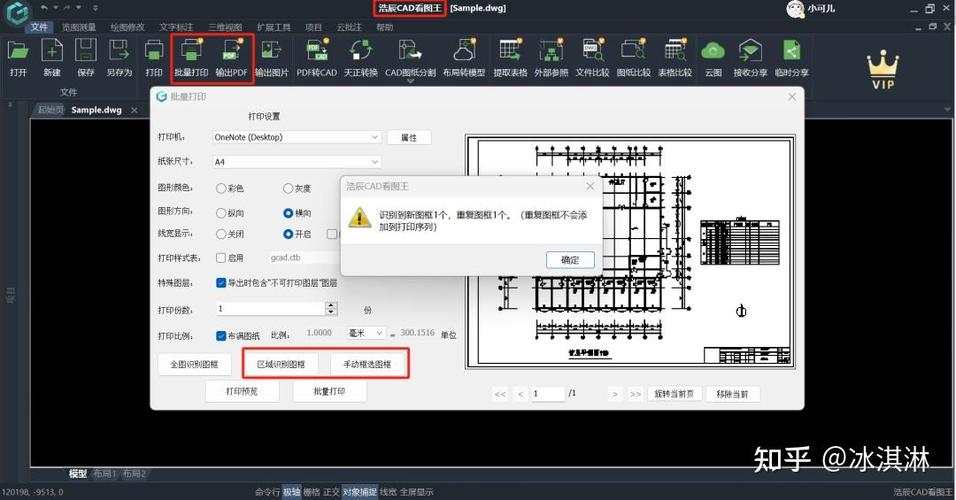Viewport: 956px width, 500px height.
Task: Expand the CAD图纸分割 dropdown arrow
Action: 410,81
